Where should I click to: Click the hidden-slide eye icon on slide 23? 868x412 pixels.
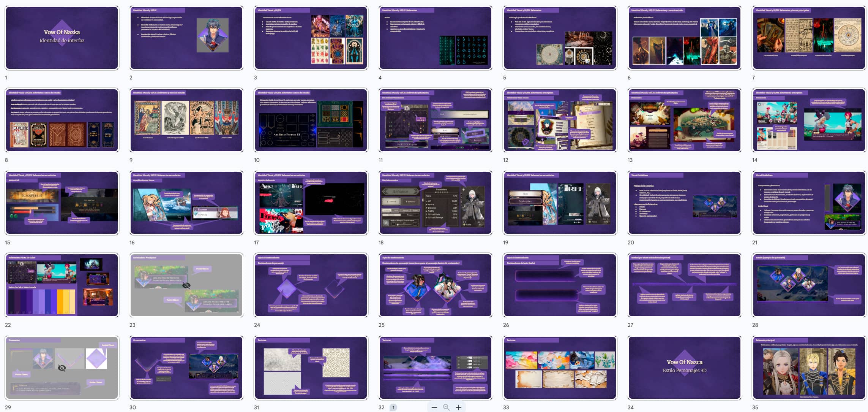186,285
